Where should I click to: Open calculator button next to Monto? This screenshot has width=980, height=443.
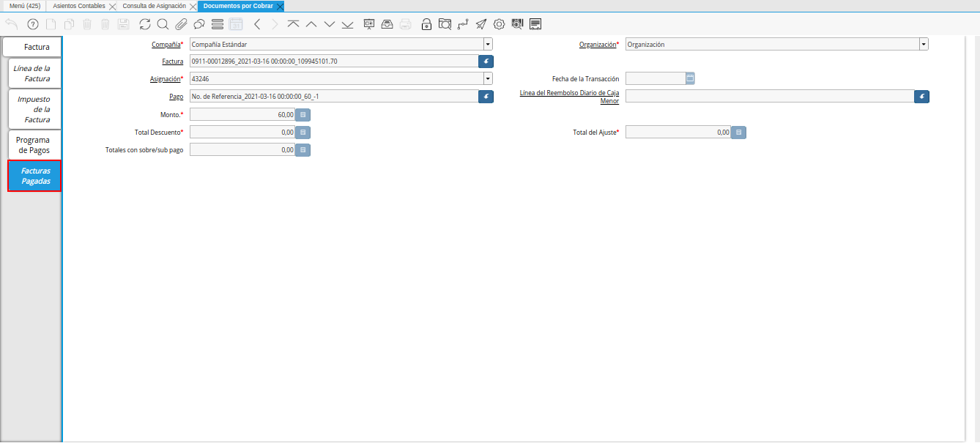(302, 114)
